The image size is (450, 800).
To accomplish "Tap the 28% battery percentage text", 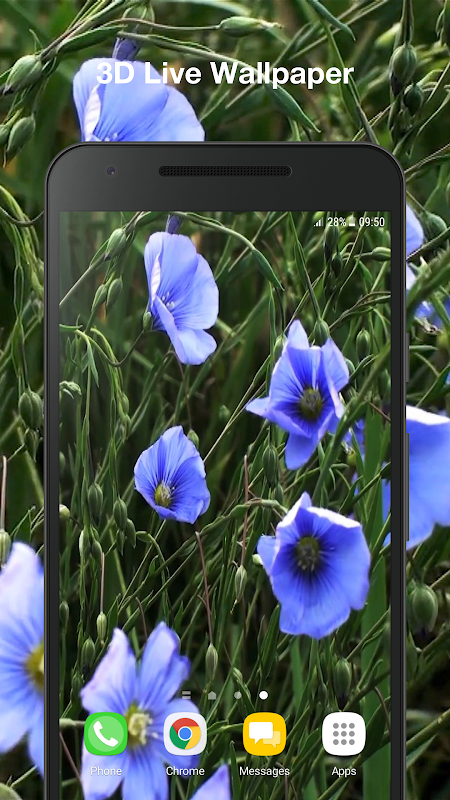I will coord(337,222).
